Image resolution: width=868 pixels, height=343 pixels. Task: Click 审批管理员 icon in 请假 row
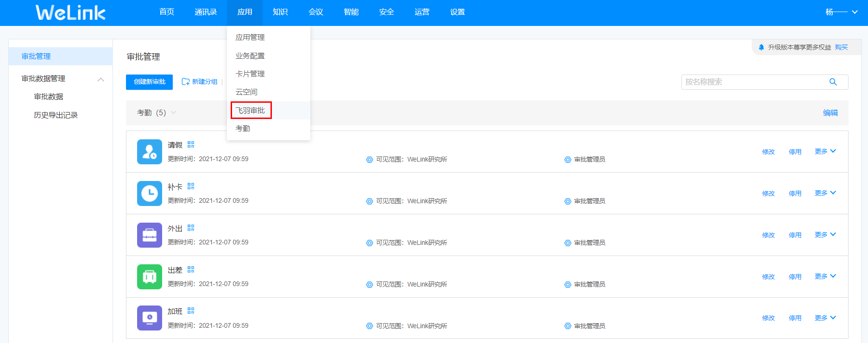[568, 160]
